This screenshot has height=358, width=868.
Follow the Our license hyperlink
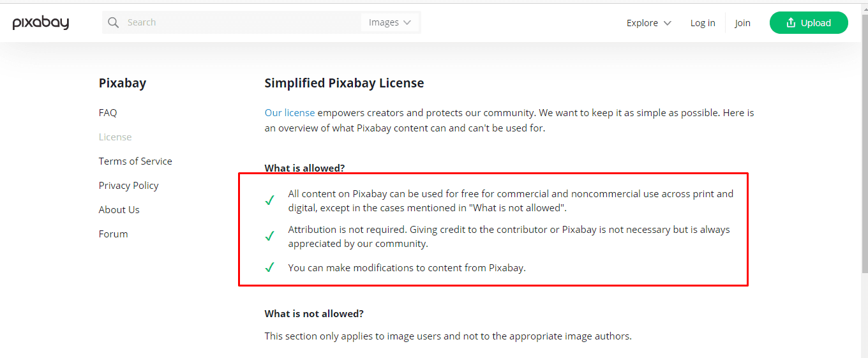tap(290, 113)
